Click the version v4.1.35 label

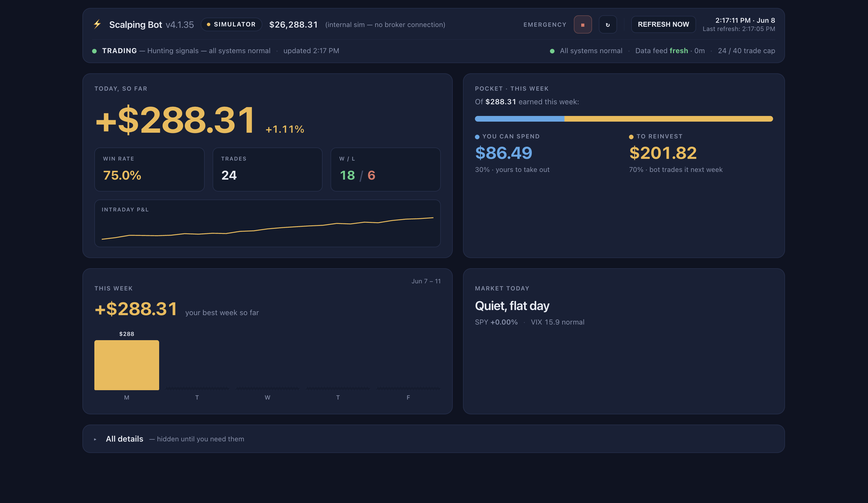click(x=180, y=24)
